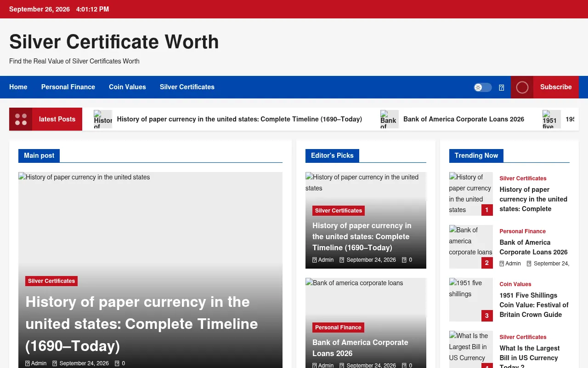Open the search icon in the navbar
The width and height of the screenshot is (588, 368).
[x=502, y=87]
